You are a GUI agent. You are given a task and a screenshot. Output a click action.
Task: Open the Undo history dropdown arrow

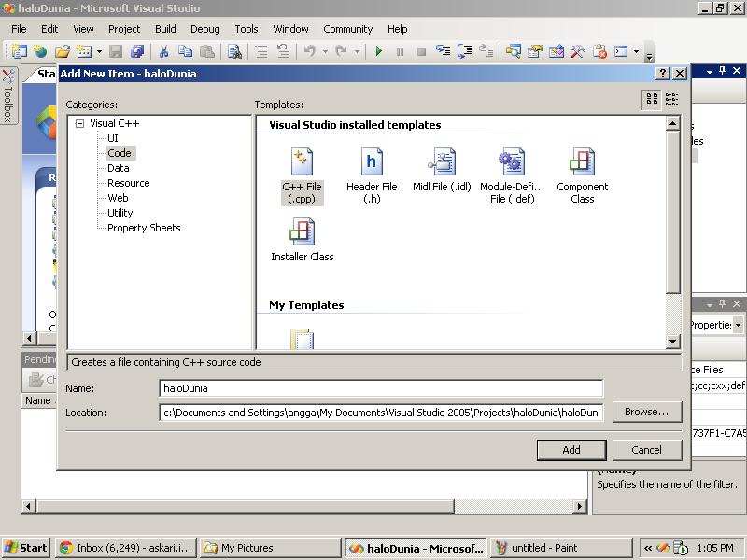325,51
